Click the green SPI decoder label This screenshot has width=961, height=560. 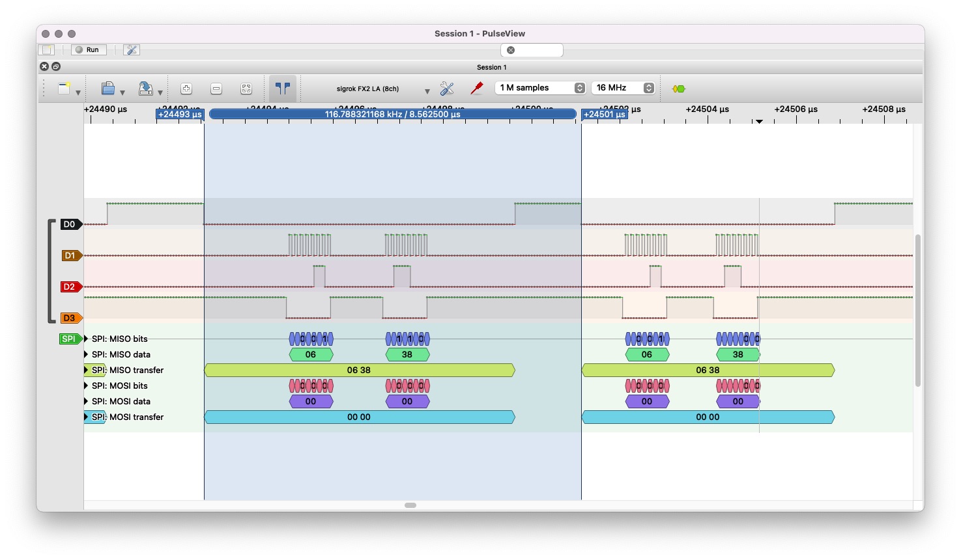pyautogui.click(x=70, y=339)
